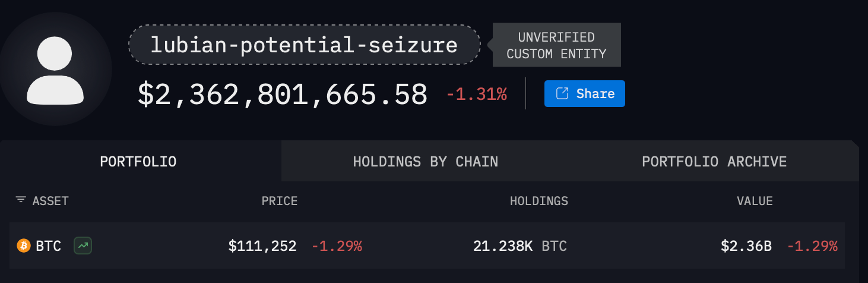Click the BTC asset name link
Viewport: 868px width, 283px height.
tap(48, 246)
